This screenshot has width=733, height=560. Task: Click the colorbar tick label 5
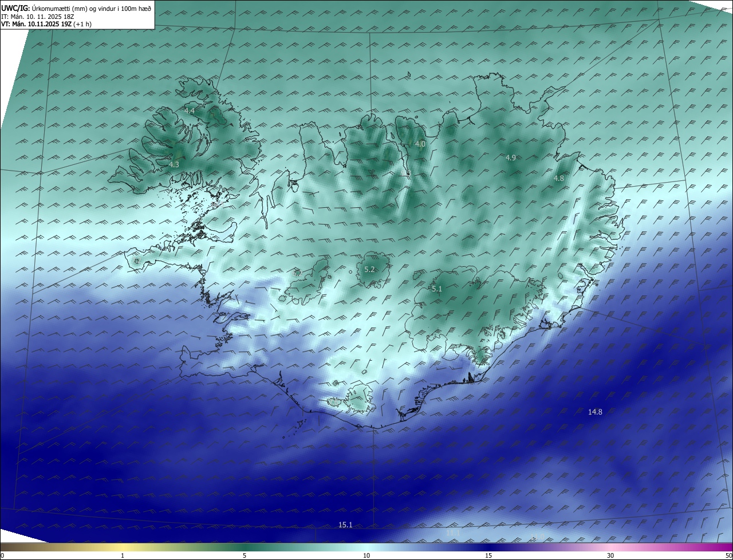[245, 556]
